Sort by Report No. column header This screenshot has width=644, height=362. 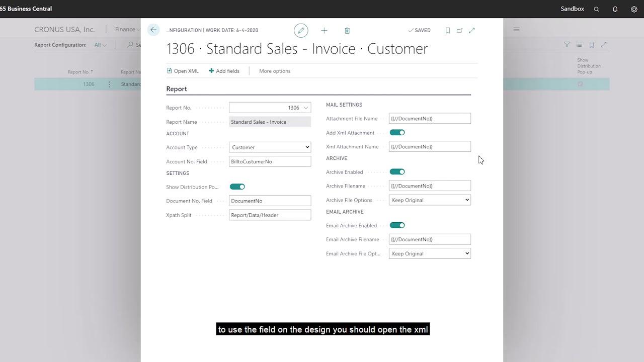click(x=80, y=72)
